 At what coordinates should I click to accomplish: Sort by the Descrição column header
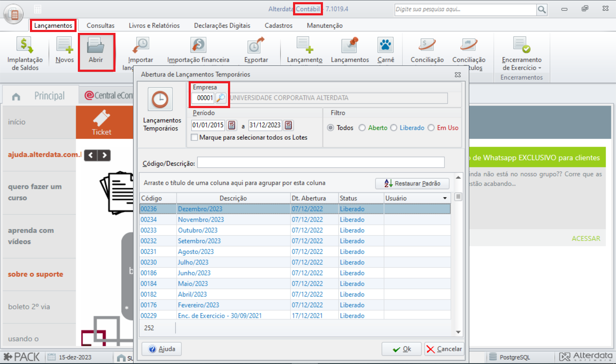233,198
